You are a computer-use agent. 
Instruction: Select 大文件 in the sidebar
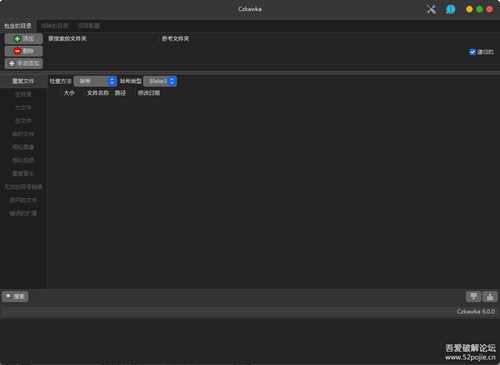[x=23, y=108]
